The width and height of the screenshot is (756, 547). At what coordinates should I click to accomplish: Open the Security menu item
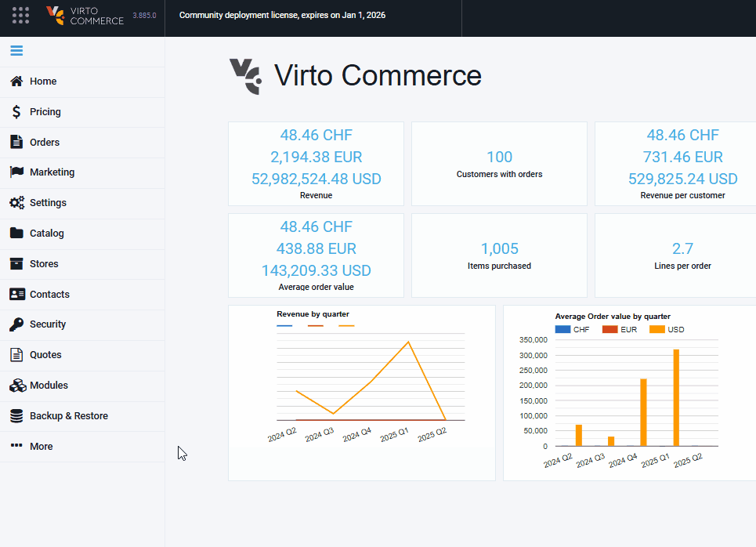[47, 324]
